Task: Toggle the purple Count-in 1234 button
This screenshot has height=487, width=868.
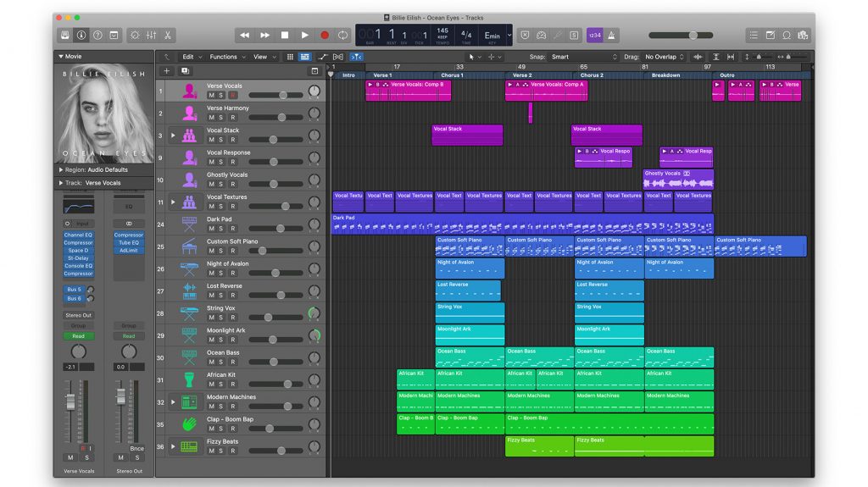Action: pos(594,36)
